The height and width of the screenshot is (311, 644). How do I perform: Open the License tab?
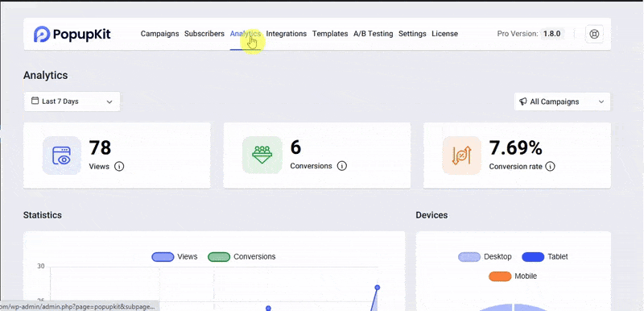pos(444,34)
